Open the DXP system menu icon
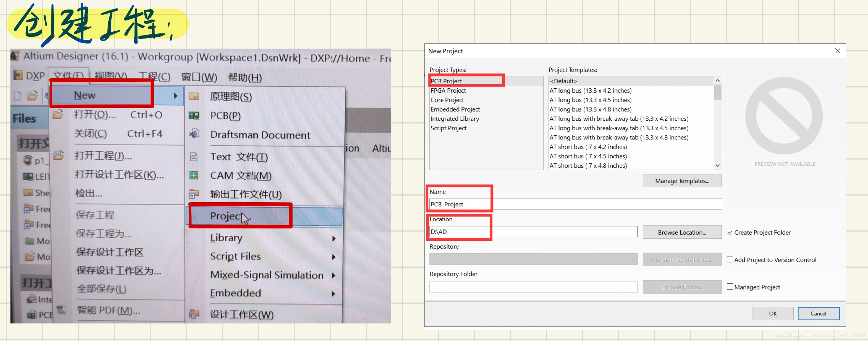The image size is (868, 341). point(18,75)
